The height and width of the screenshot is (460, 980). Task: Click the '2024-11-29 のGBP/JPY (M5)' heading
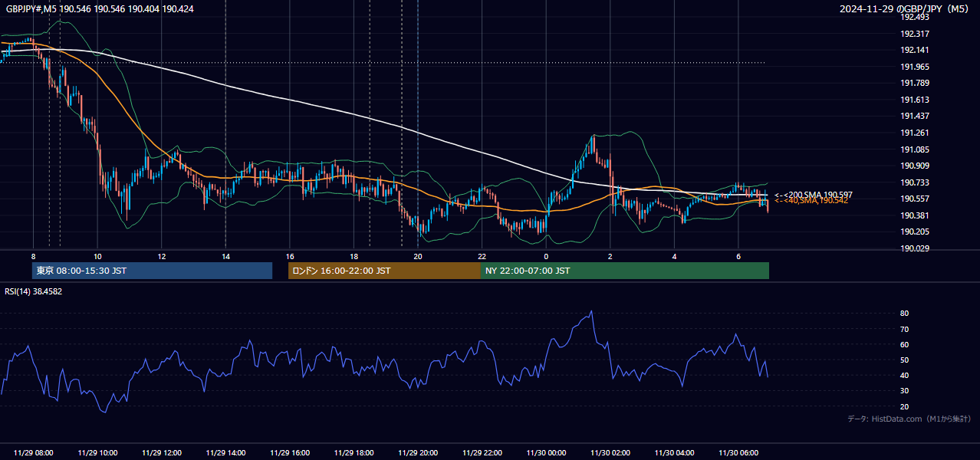click(x=906, y=8)
